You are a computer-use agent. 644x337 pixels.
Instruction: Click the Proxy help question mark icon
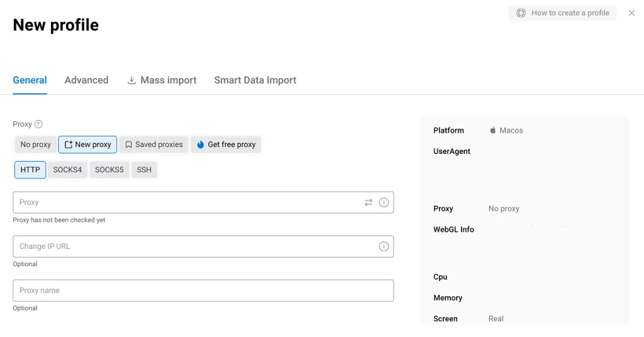[38, 124]
